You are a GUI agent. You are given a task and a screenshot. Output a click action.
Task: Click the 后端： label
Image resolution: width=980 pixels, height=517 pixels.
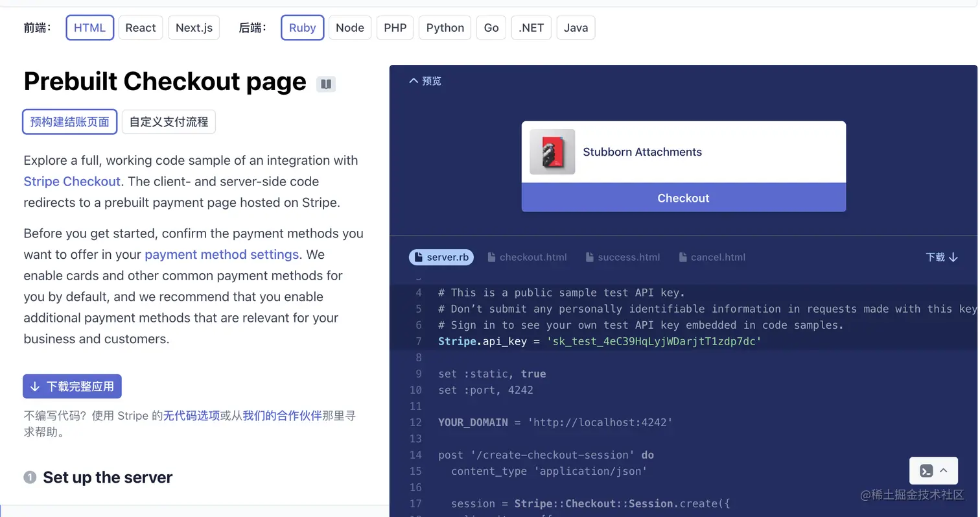coord(252,28)
